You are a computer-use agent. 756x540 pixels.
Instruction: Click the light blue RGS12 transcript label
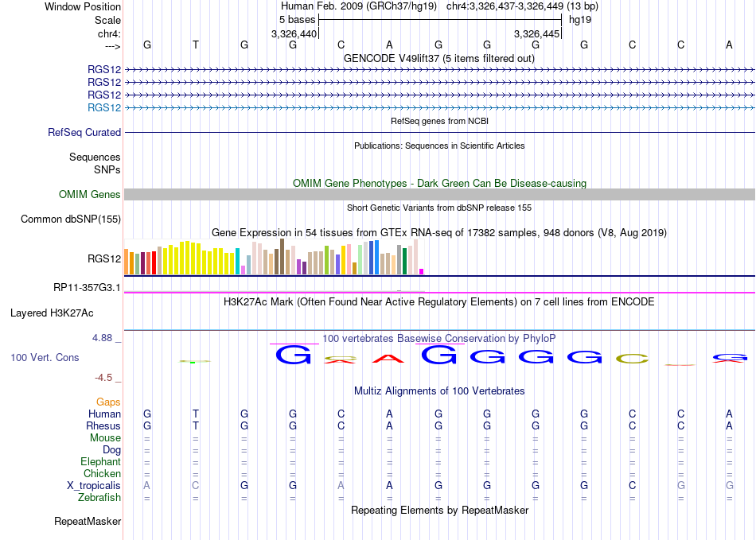[x=104, y=107]
